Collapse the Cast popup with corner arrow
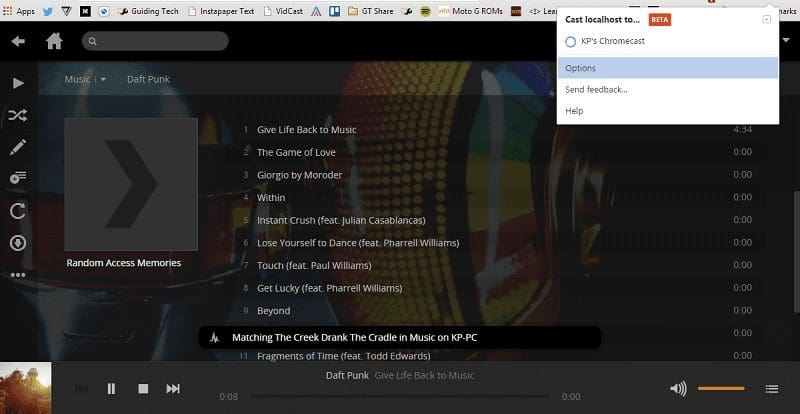The height and width of the screenshot is (414, 800). click(766, 19)
